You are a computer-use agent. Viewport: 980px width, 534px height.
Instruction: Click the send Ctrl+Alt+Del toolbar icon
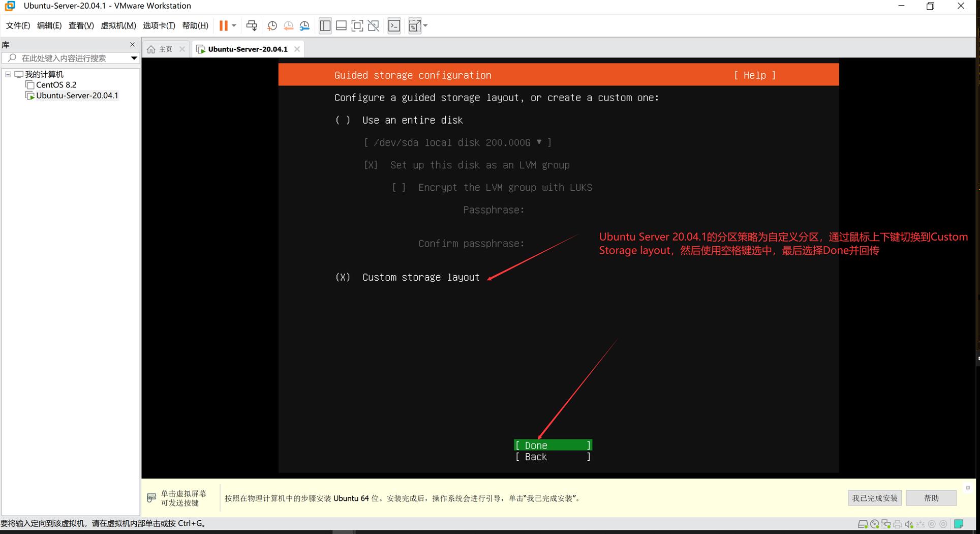(251, 25)
